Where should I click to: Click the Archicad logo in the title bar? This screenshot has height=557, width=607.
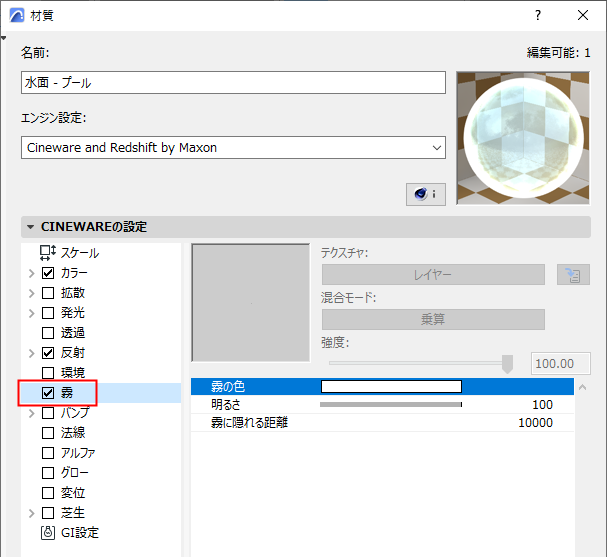click(17, 15)
